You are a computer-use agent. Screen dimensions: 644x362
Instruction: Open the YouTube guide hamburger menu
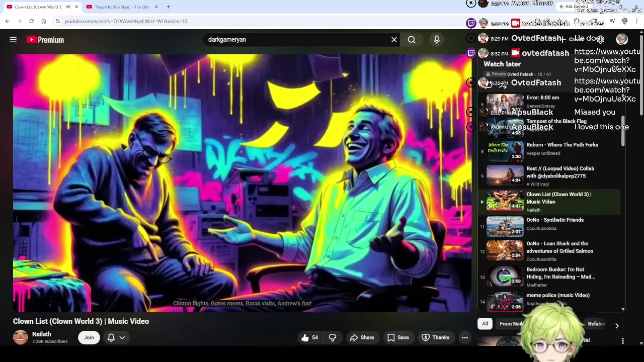(x=13, y=40)
